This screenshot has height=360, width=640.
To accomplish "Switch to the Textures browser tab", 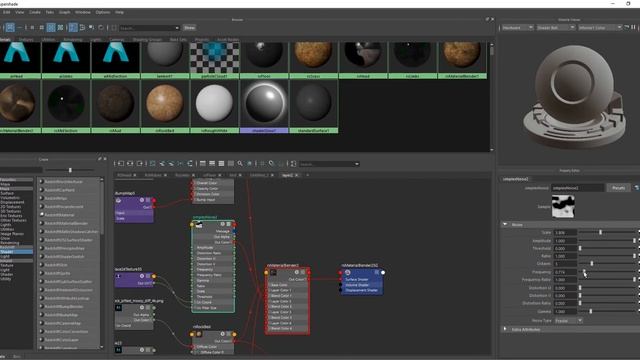I will [x=26, y=40].
